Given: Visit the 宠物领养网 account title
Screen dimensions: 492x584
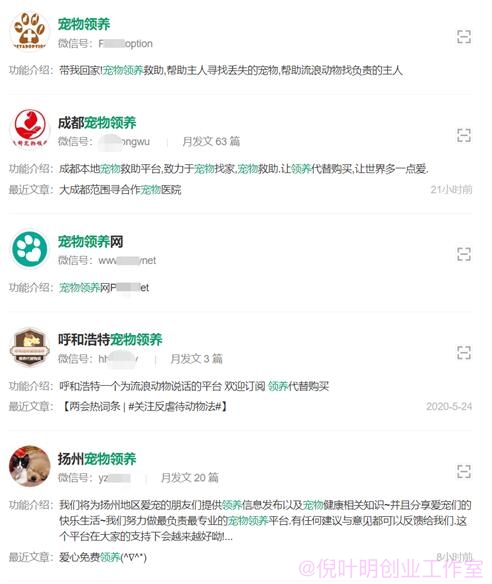Looking at the screenshot, I should tap(91, 241).
